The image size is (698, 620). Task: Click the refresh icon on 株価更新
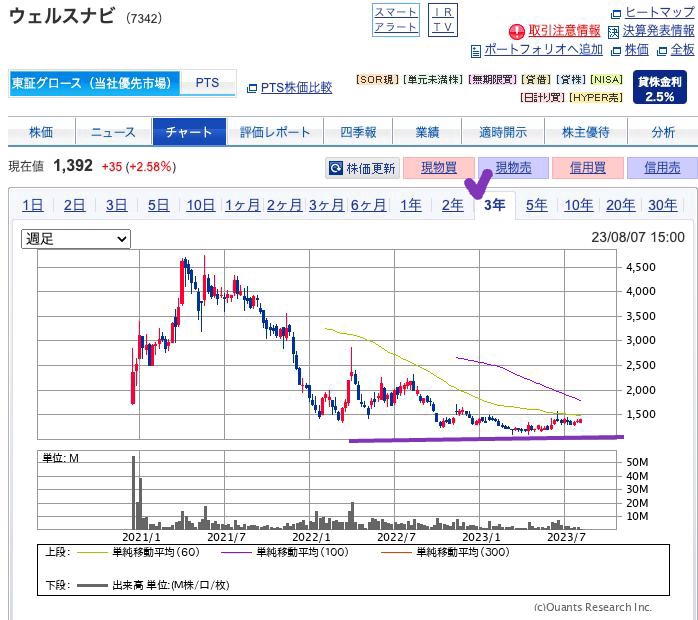coord(335,168)
